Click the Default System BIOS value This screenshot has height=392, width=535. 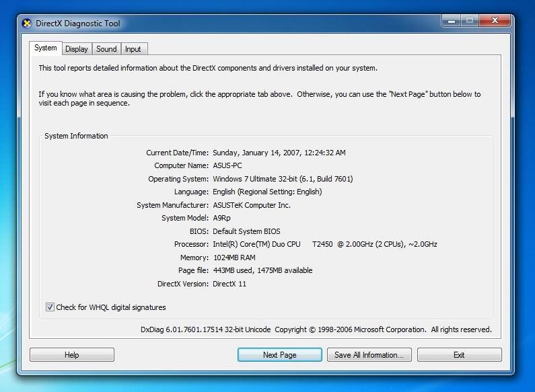tap(246, 231)
